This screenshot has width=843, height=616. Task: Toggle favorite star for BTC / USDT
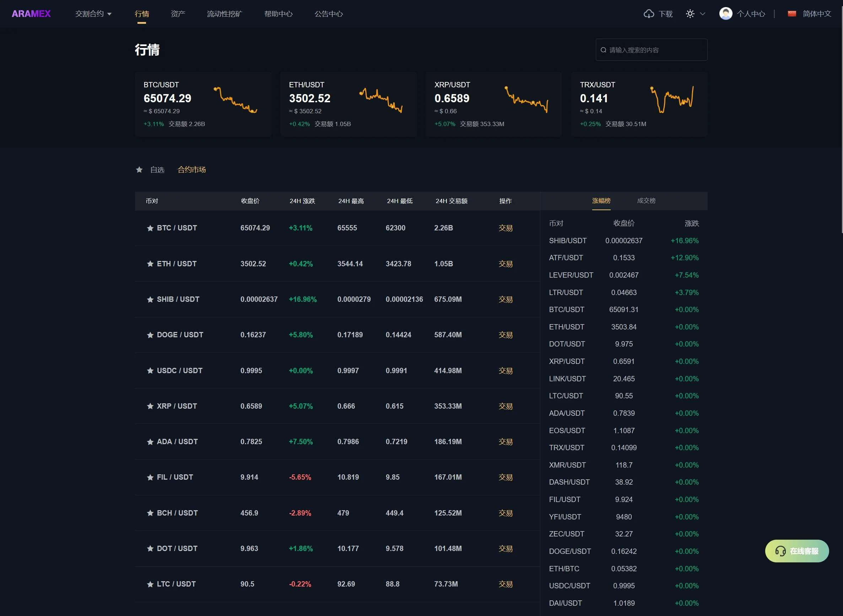coord(150,228)
